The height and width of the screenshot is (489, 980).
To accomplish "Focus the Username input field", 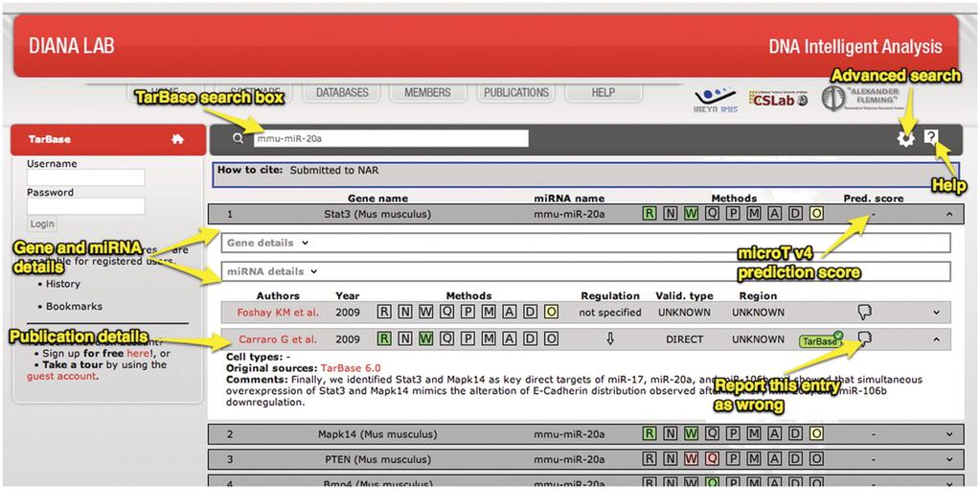I will 85,177.
